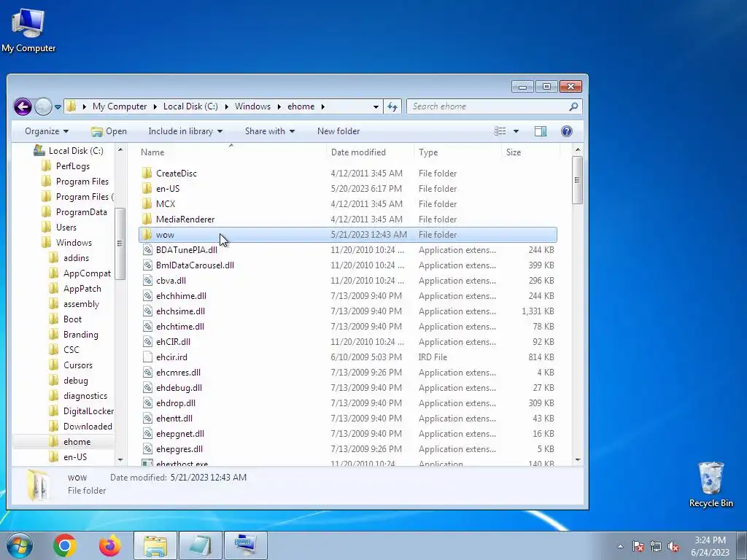Sort by the Type column header
This screenshot has width=747, height=560.
coord(427,152)
